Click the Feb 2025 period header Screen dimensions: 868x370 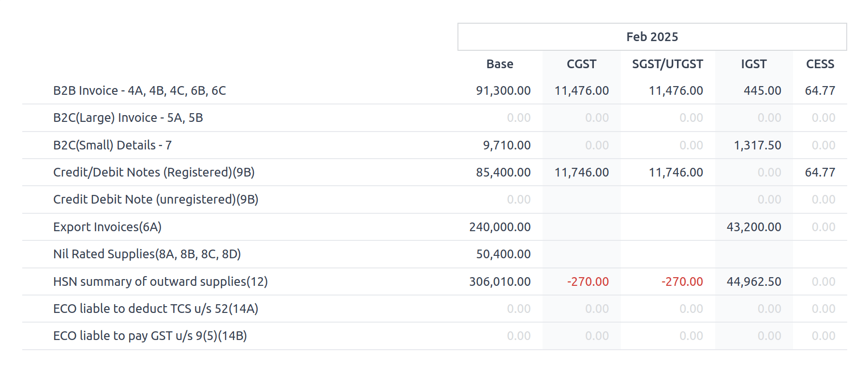652,37
